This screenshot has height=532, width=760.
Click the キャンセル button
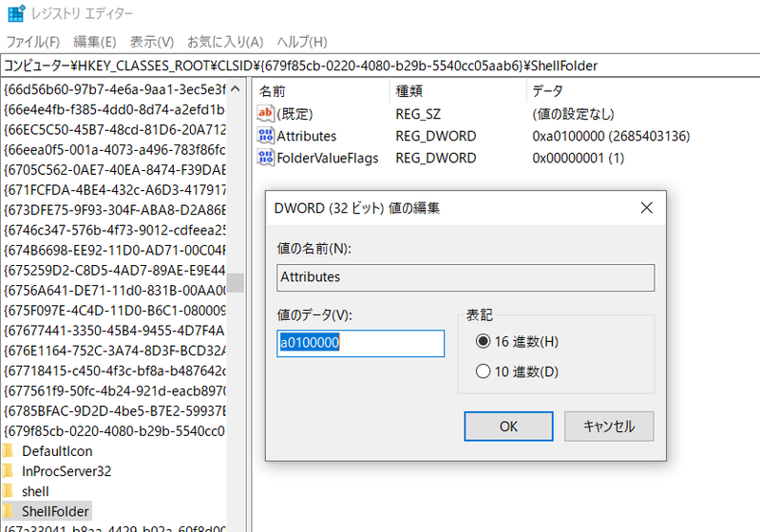(x=609, y=427)
